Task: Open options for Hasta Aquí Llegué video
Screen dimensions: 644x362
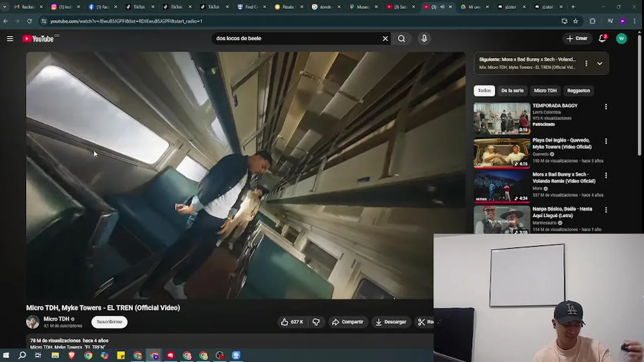Action: 606,210
